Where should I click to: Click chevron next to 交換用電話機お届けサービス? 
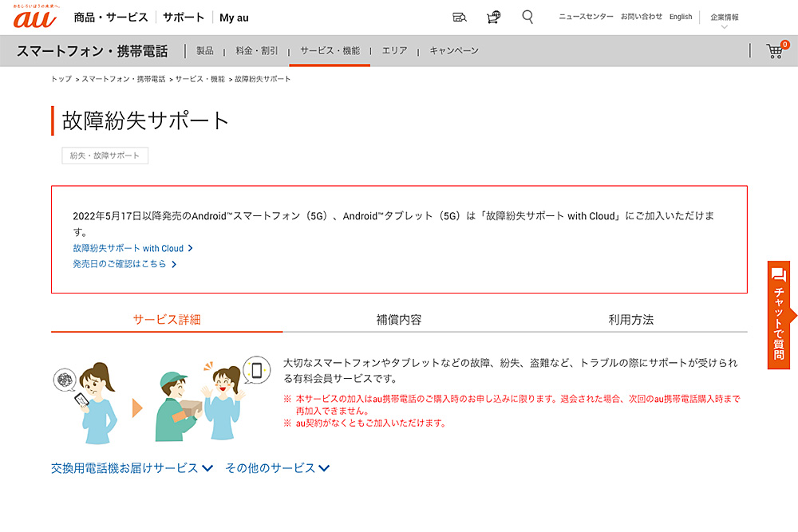pos(207,468)
